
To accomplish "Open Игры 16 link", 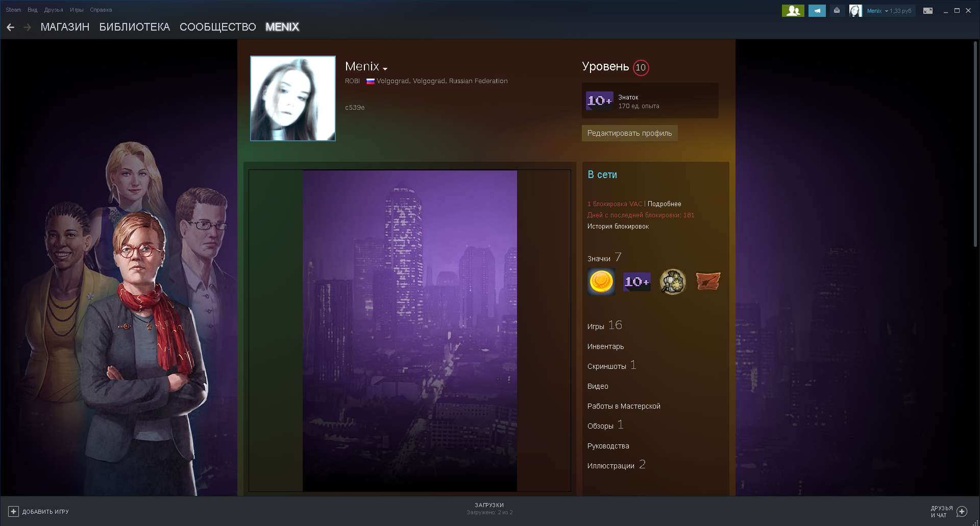I will click(605, 325).
